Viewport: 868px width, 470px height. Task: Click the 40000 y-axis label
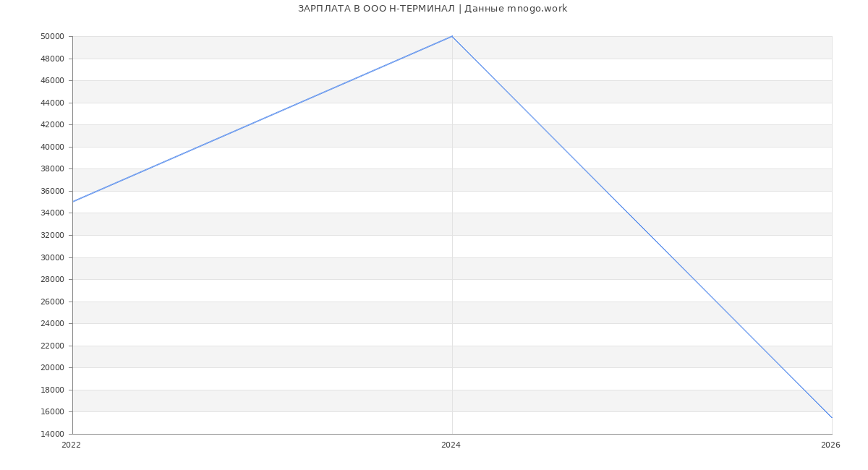pyautogui.click(x=53, y=147)
